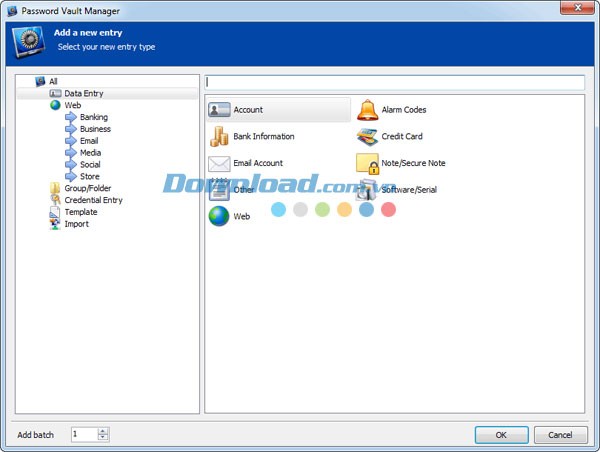The height and width of the screenshot is (452, 600).
Task: Increase Add batch count with up arrow
Action: point(103,431)
